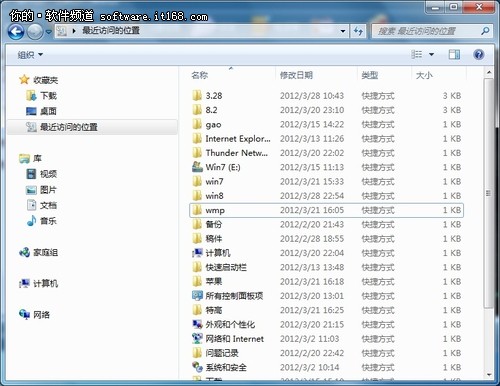The height and width of the screenshot is (386, 500).
Task: Select the 快速启动栏 folder icon
Action: click(197, 267)
